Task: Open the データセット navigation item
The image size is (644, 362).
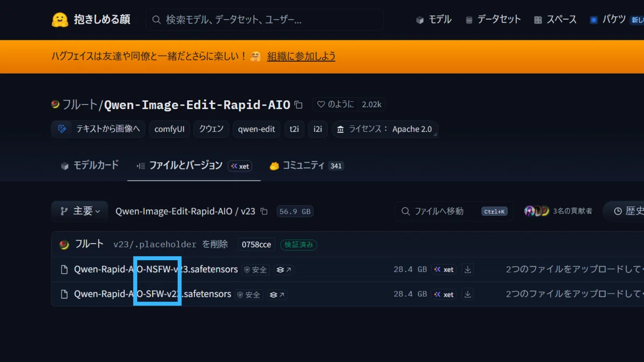Action: (x=493, y=20)
